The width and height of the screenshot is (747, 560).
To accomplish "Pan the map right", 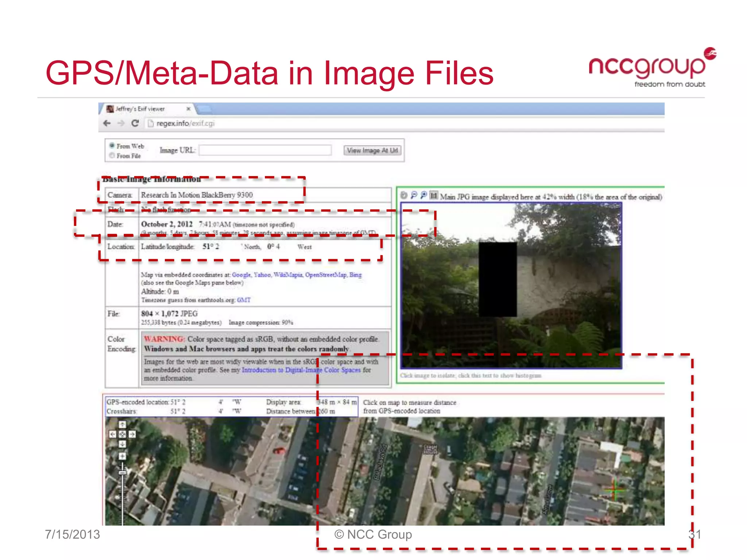I will tap(132, 434).
